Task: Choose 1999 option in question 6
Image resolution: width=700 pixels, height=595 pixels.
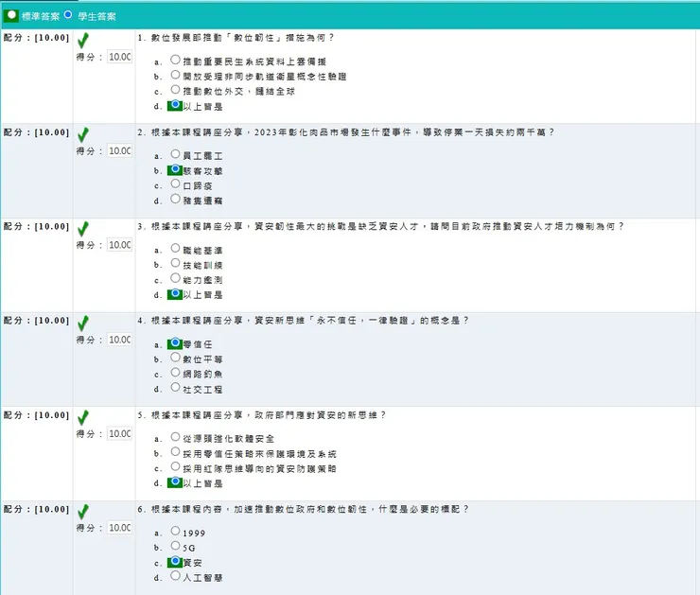Action: [x=175, y=531]
